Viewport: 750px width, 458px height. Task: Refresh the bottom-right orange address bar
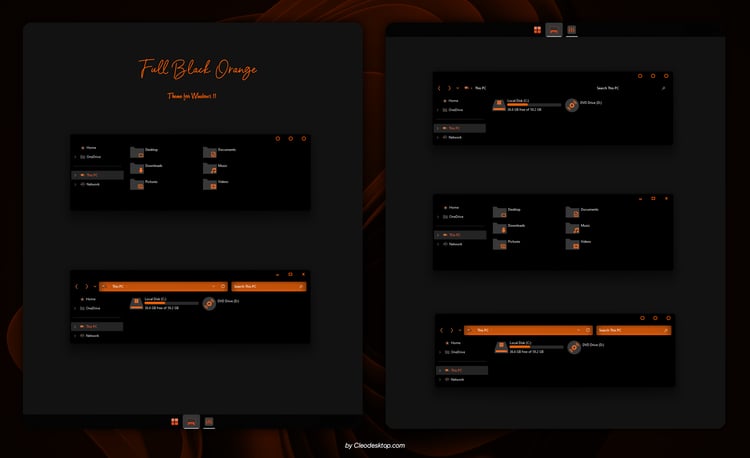[588, 330]
